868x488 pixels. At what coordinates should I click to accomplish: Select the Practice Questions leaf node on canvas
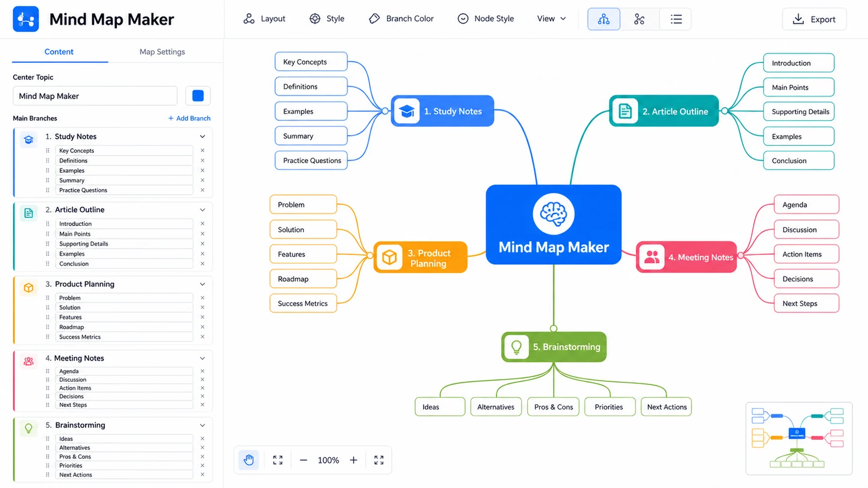(x=311, y=160)
